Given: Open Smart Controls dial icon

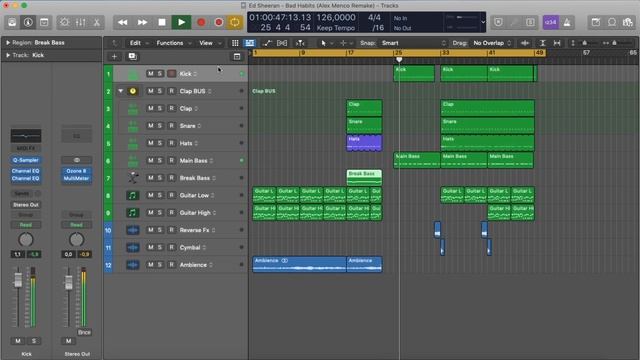Looking at the screenshot, I should coord(64,22).
